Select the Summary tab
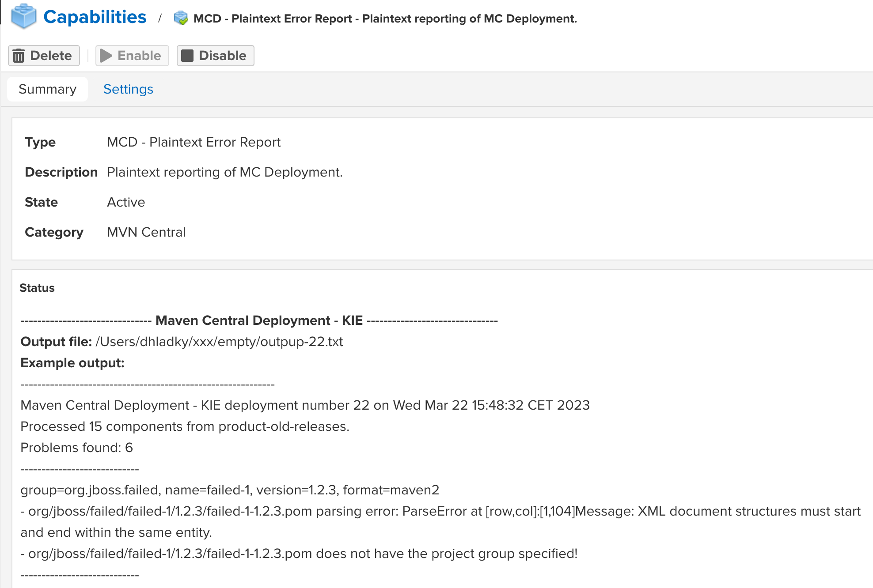 (x=47, y=89)
